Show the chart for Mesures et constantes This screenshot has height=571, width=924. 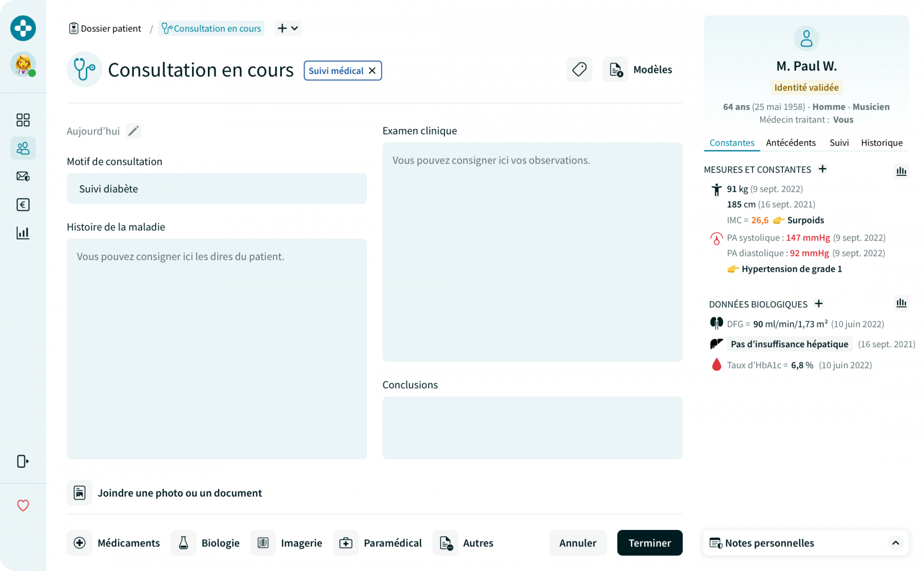pyautogui.click(x=901, y=171)
